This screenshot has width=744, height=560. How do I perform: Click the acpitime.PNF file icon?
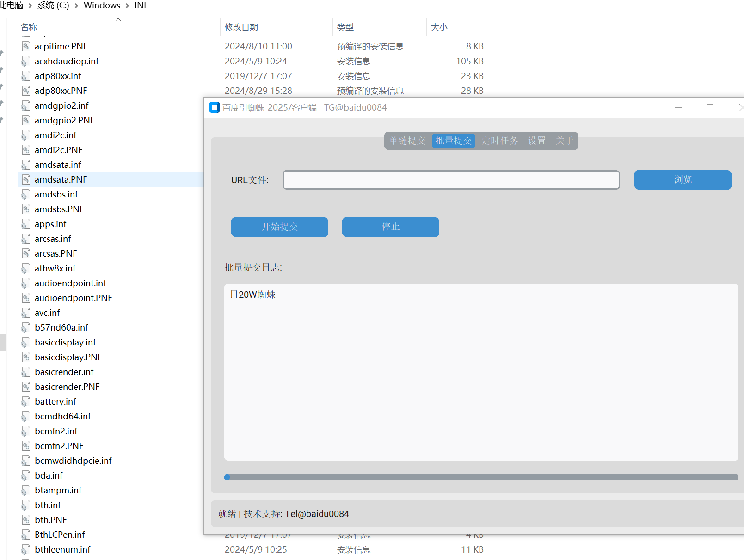tap(26, 46)
